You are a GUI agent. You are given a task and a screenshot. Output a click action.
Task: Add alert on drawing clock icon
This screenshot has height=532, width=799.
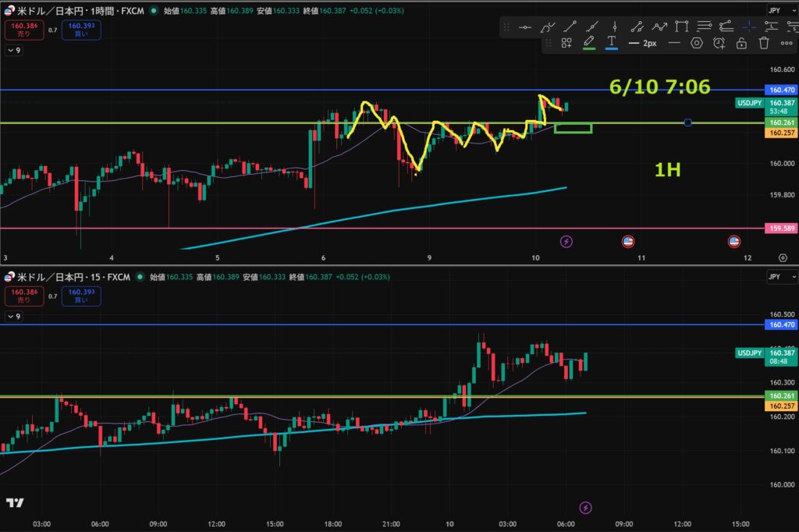719,44
